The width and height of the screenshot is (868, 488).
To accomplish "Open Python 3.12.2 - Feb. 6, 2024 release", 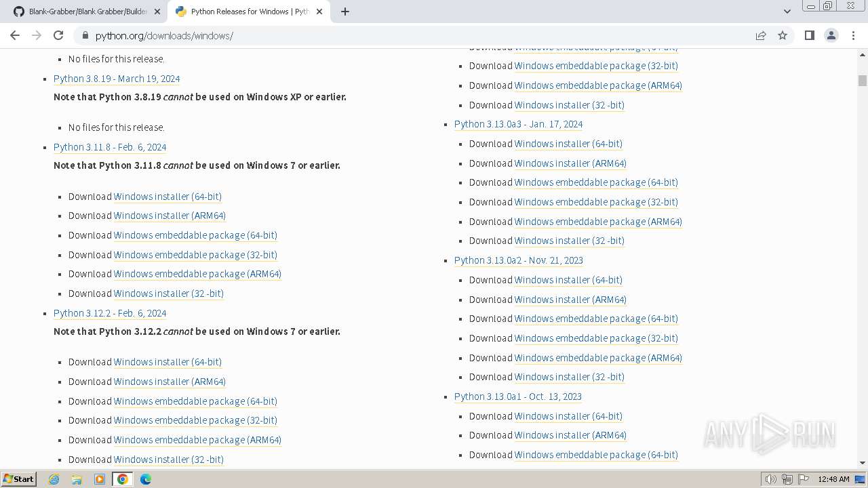I will [110, 313].
